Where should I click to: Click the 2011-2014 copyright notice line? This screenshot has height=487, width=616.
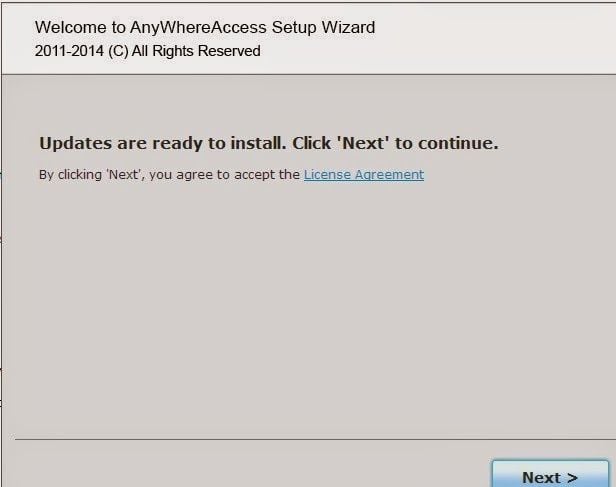(x=147, y=51)
